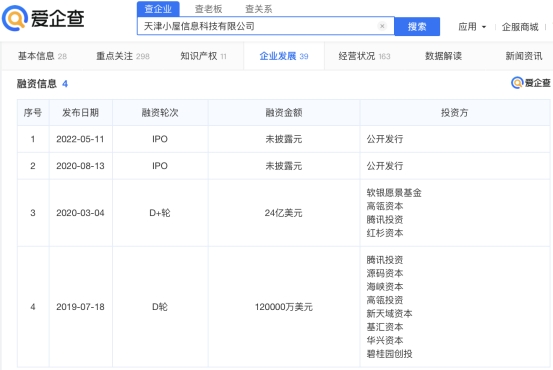The image size is (553, 370).
Task: Click 未披露元 in the 2020-08-13 row
Action: pos(284,166)
